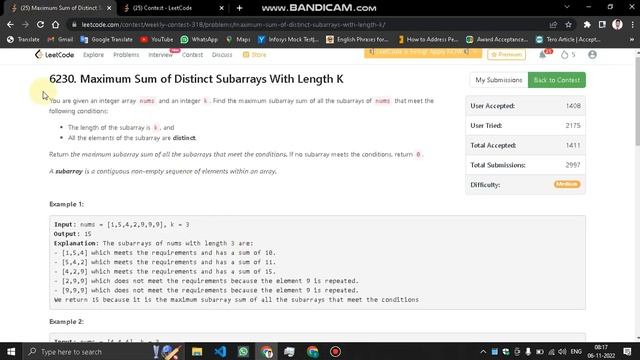
Task: Open a new browser tab
Action: coord(240,8)
